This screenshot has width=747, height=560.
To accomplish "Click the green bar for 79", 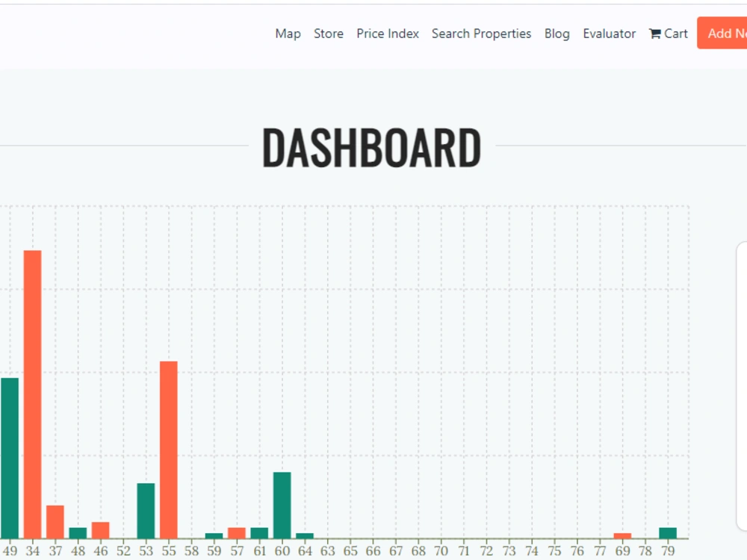I will coord(668,533).
